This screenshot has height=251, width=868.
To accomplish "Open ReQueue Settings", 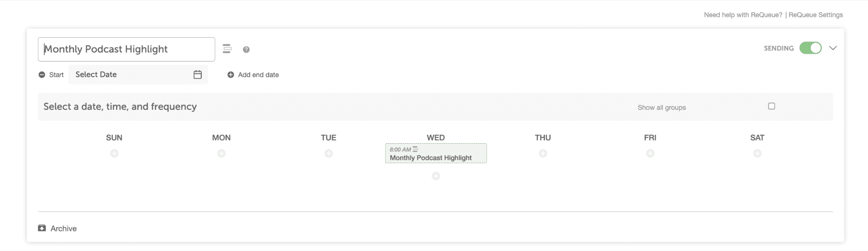I will 815,15.
